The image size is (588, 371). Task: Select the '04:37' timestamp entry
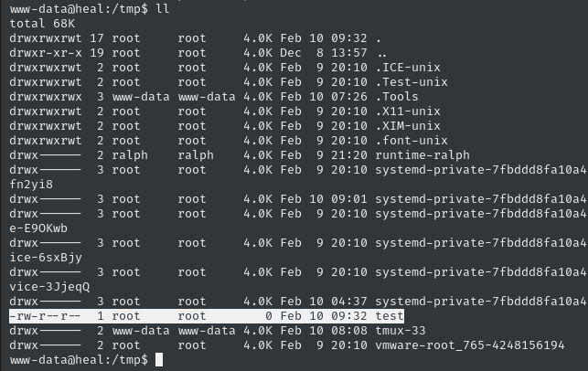pyautogui.click(x=348, y=302)
